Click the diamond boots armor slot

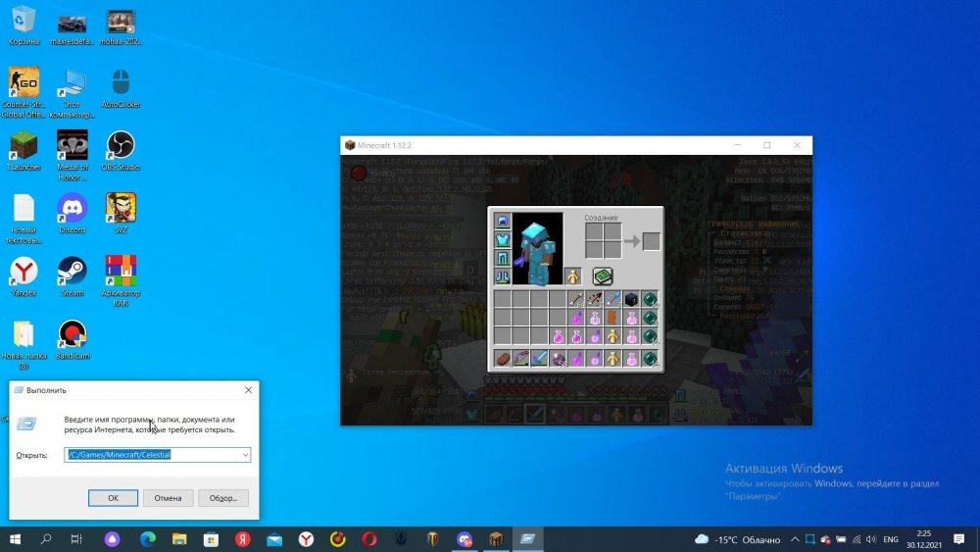503,276
